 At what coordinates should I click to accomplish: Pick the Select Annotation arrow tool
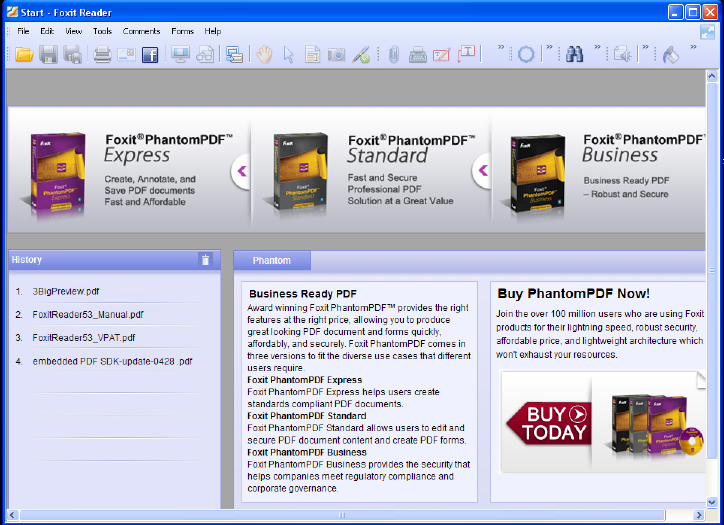pos(289,54)
